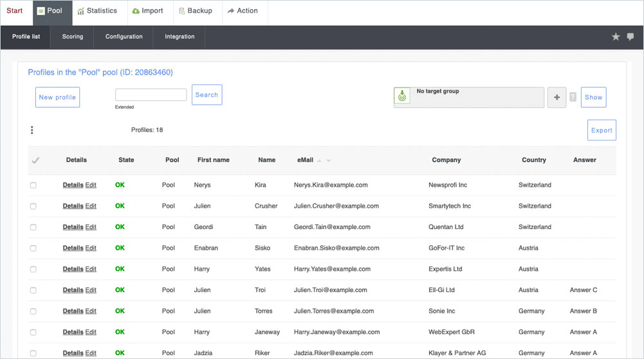
Task: Click the favorites star icon
Action: pyautogui.click(x=616, y=37)
